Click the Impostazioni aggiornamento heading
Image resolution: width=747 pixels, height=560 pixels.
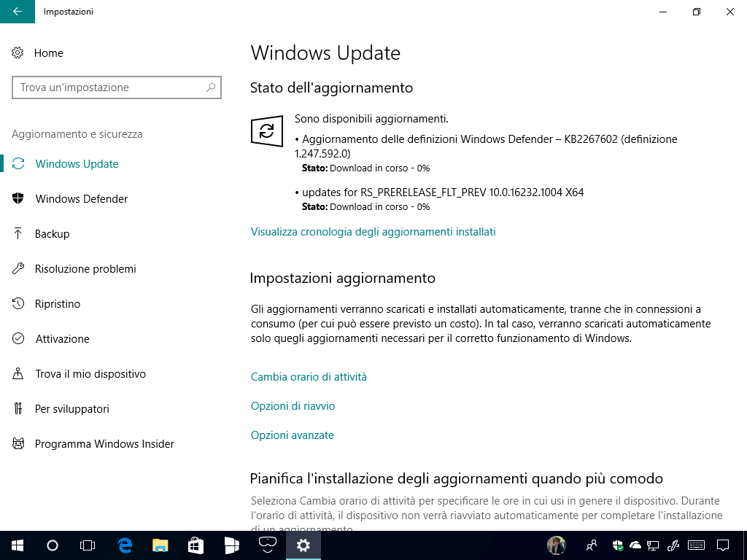click(x=343, y=278)
